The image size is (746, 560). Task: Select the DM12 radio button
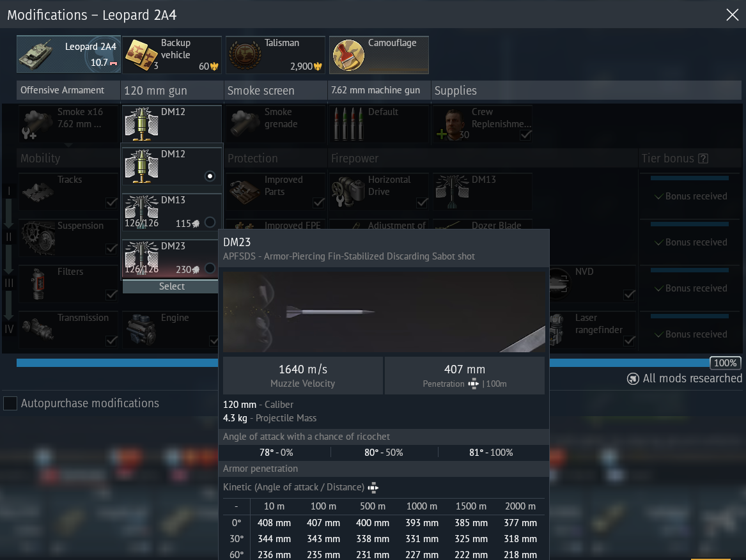point(210,176)
